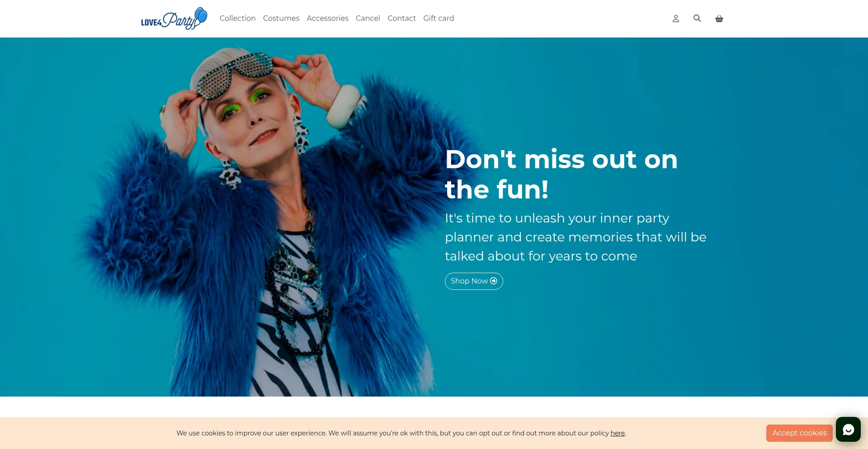Click the hero subtitle about inner party planner

click(x=576, y=237)
